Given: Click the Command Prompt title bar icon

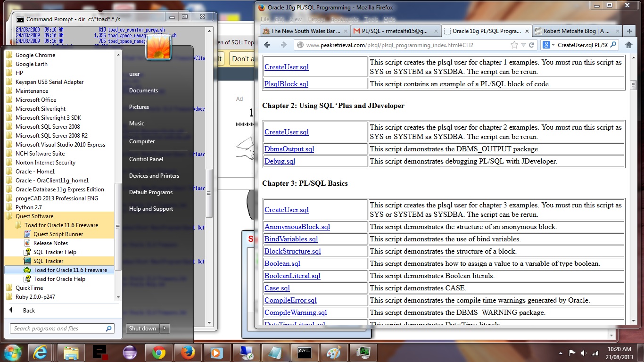Looking at the screenshot, I should (20, 19).
